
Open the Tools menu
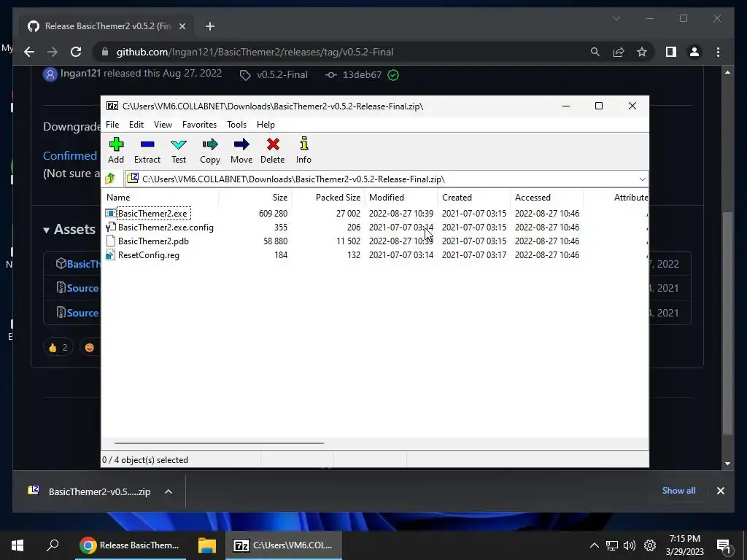pos(237,124)
